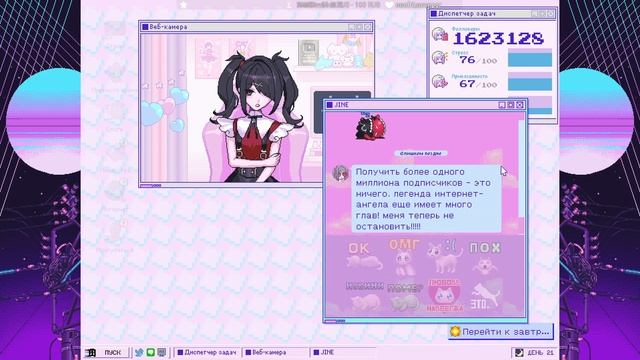This screenshot has width=640, height=360.
Task: Minimize the Диспетчер задач window
Action: [534, 14]
